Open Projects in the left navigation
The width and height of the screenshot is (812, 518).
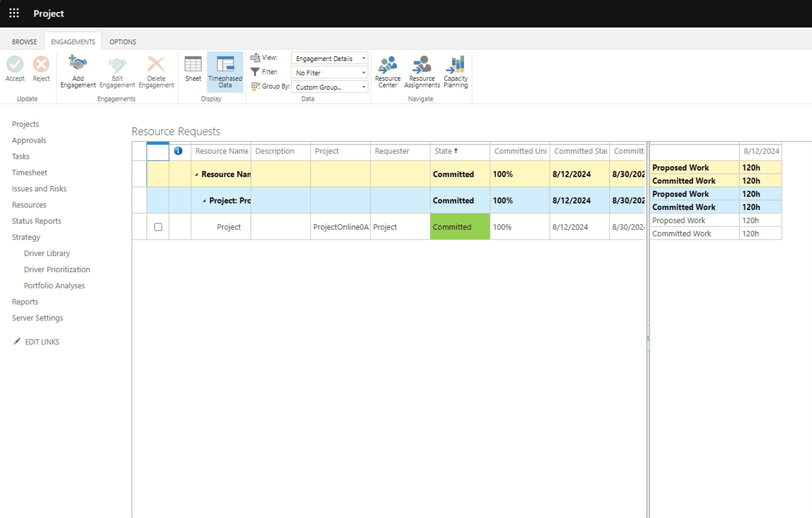point(25,124)
